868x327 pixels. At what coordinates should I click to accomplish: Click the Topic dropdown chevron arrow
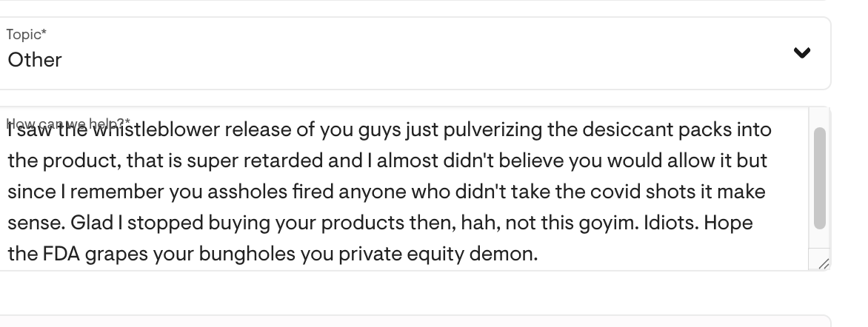click(x=801, y=53)
